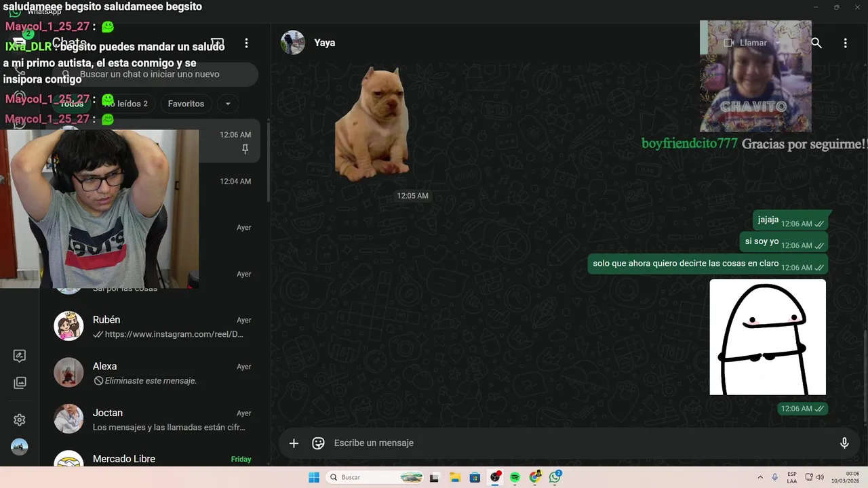Open the Rubén chat
Viewport: 868px width, 488px height.
click(x=153, y=327)
